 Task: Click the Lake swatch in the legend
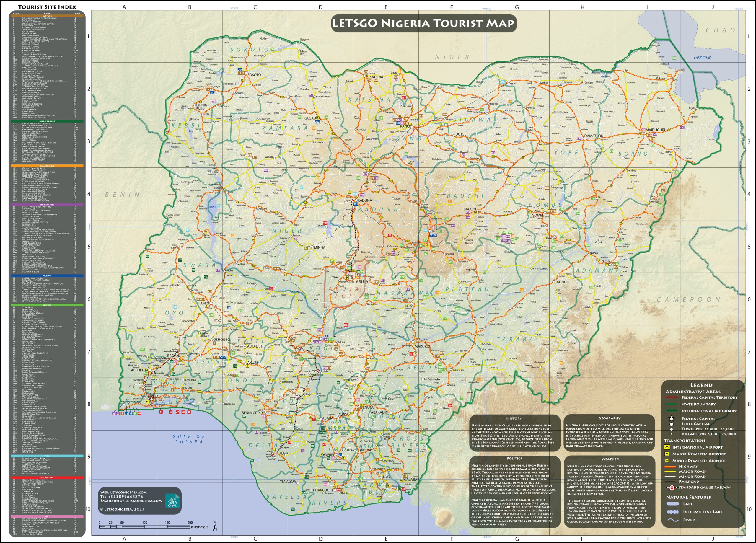tap(673, 504)
